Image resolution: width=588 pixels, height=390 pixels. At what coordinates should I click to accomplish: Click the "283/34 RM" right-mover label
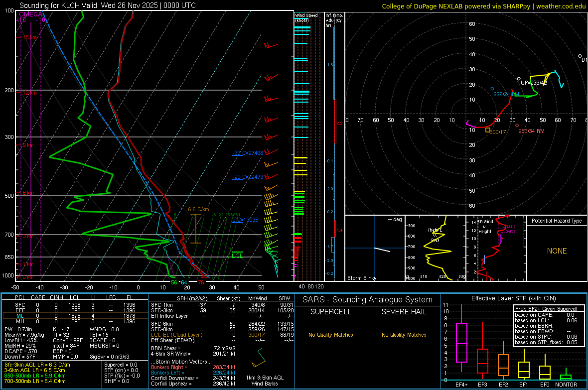(531, 131)
